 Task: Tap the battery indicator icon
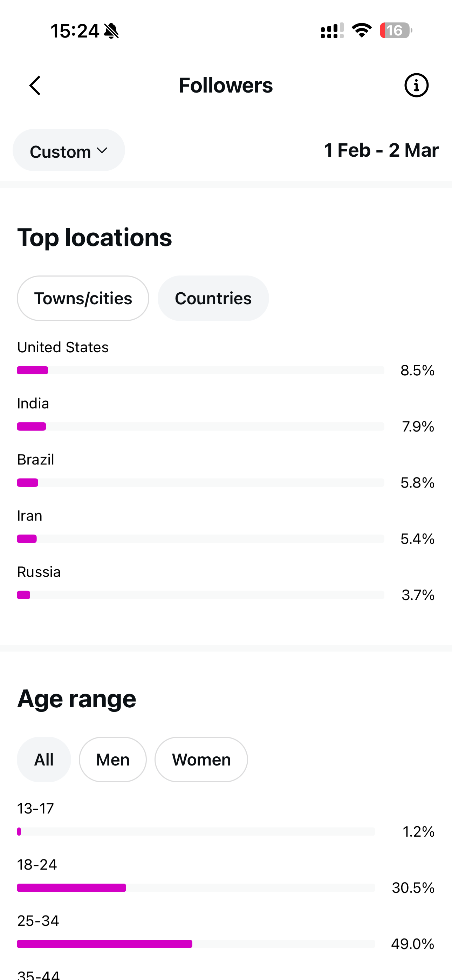coord(396,30)
